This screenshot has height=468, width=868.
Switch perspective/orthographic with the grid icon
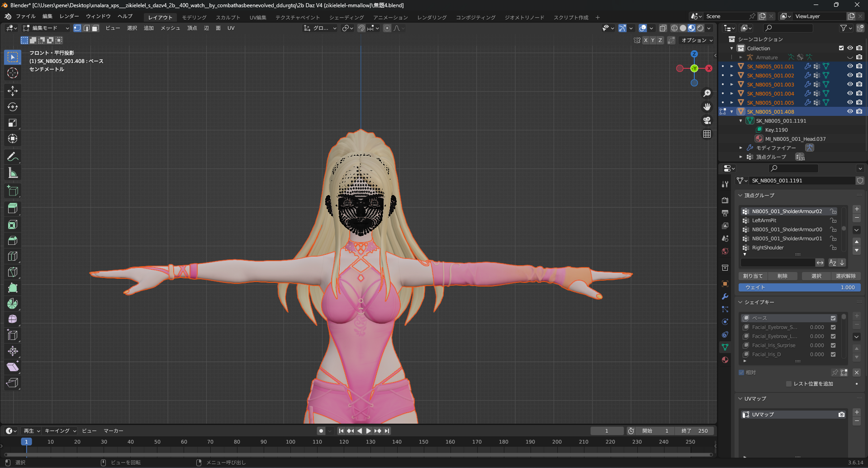tap(707, 134)
